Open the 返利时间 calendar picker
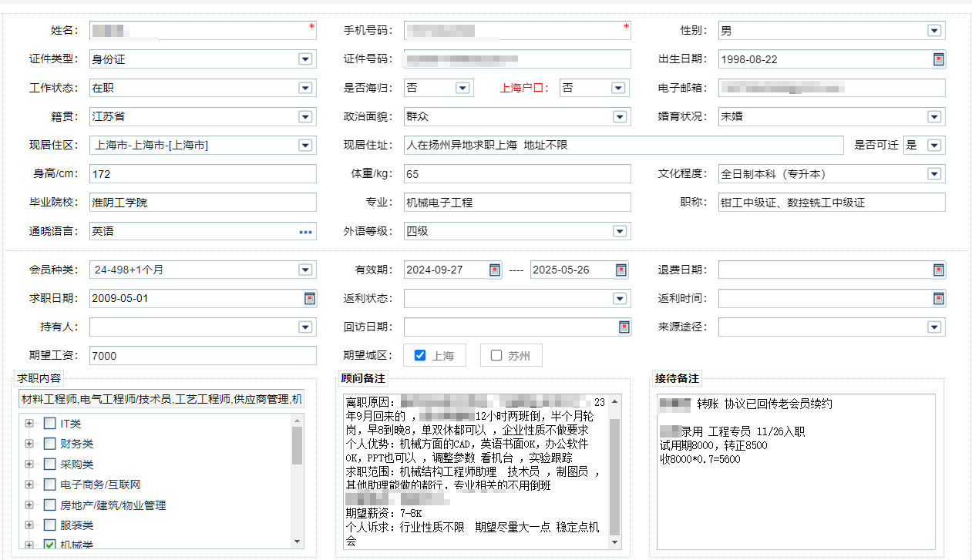The image size is (972, 560). tap(938, 298)
